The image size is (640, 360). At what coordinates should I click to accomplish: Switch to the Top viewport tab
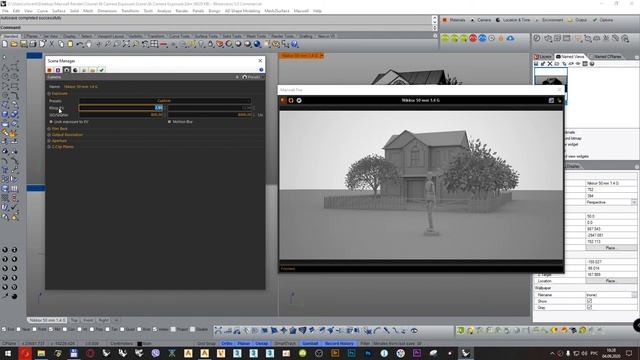click(74, 320)
